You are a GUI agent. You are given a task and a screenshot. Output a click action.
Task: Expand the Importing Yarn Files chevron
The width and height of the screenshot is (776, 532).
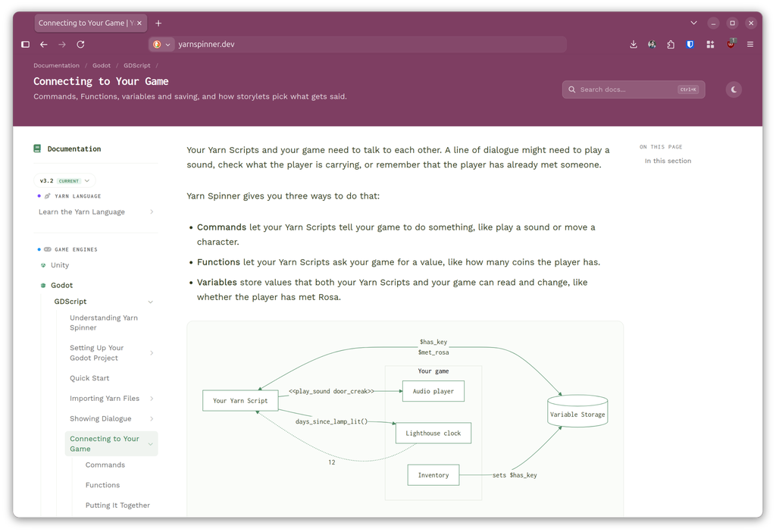152,399
